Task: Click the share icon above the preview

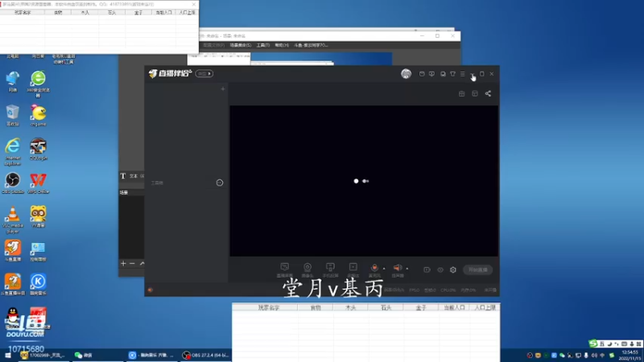Action: (x=488, y=93)
